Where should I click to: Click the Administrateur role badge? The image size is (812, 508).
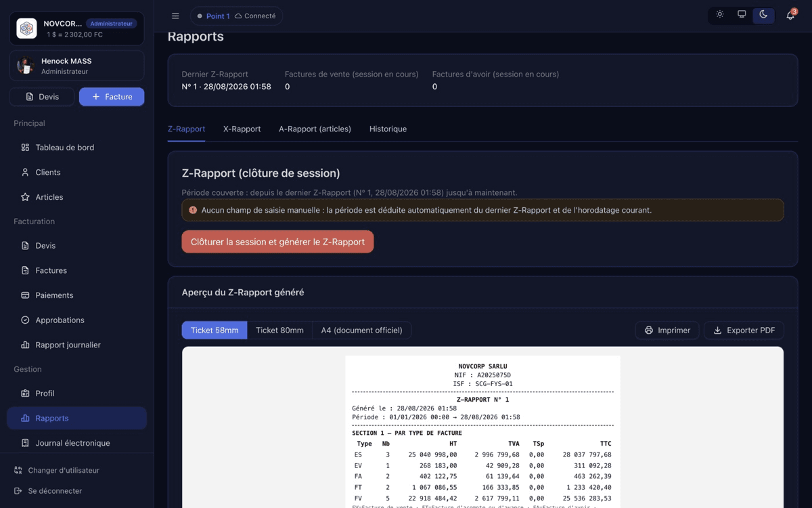coord(111,24)
